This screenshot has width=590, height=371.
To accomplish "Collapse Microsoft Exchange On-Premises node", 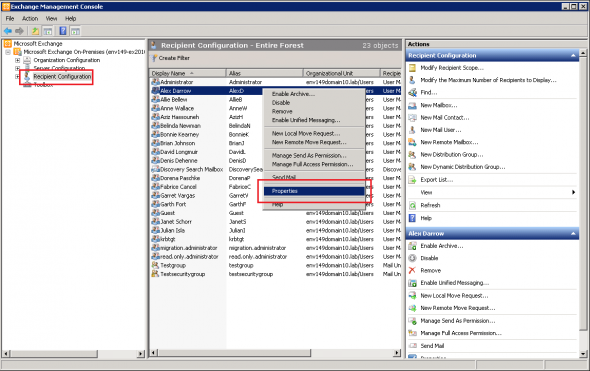I will tap(8, 52).
